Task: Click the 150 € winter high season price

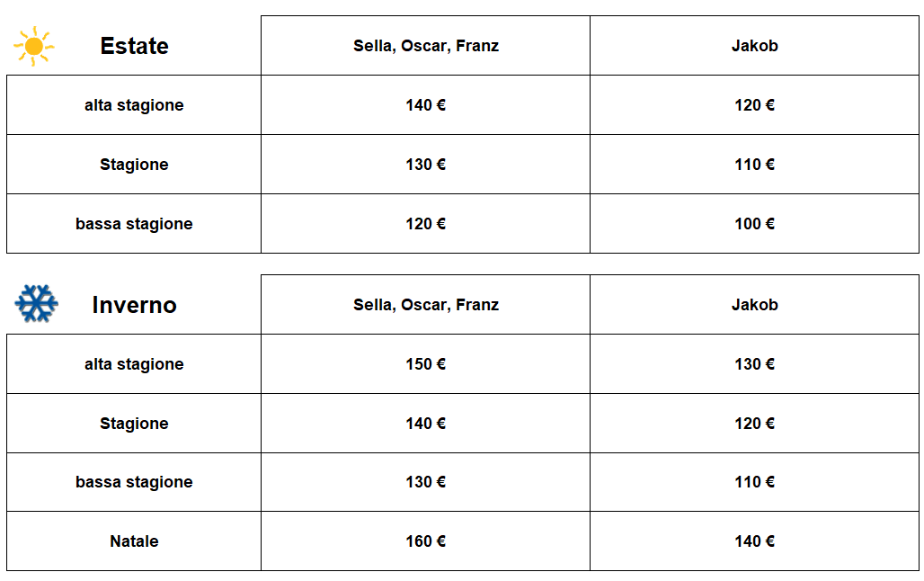Action: pyautogui.click(x=425, y=364)
